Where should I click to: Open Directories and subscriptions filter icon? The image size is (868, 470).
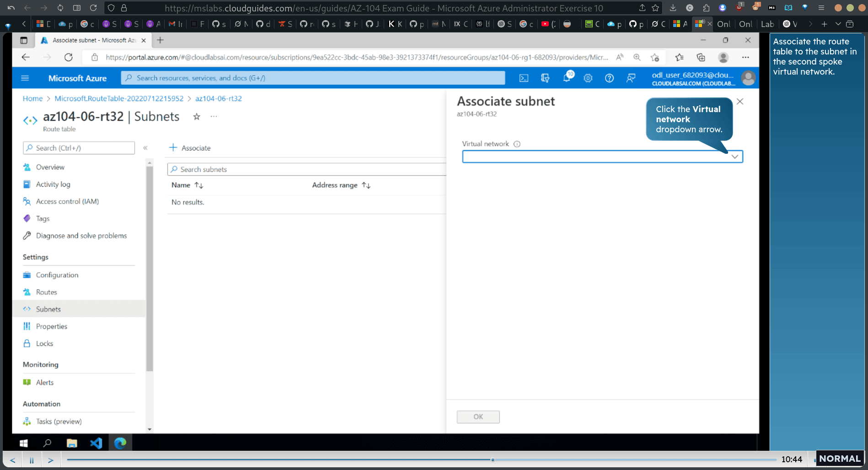pyautogui.click(x=545, y=78)
